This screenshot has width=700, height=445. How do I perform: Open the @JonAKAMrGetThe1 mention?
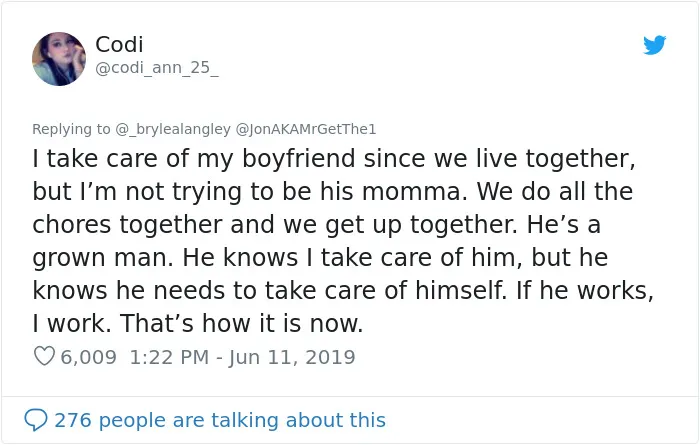pos(306,129)
